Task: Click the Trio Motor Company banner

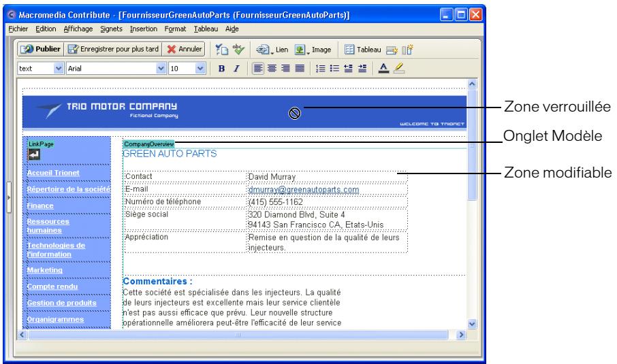Action: point(244,112)
